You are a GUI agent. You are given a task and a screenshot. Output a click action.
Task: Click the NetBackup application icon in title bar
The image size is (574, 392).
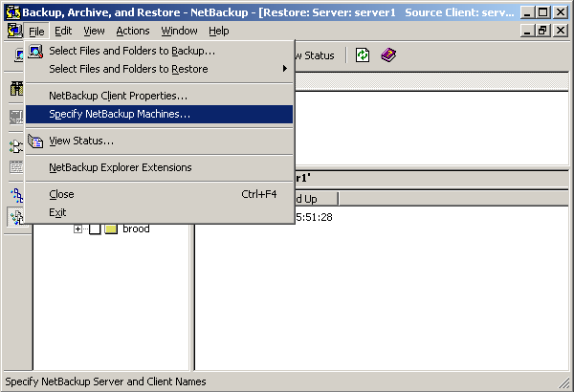[12, 12]
